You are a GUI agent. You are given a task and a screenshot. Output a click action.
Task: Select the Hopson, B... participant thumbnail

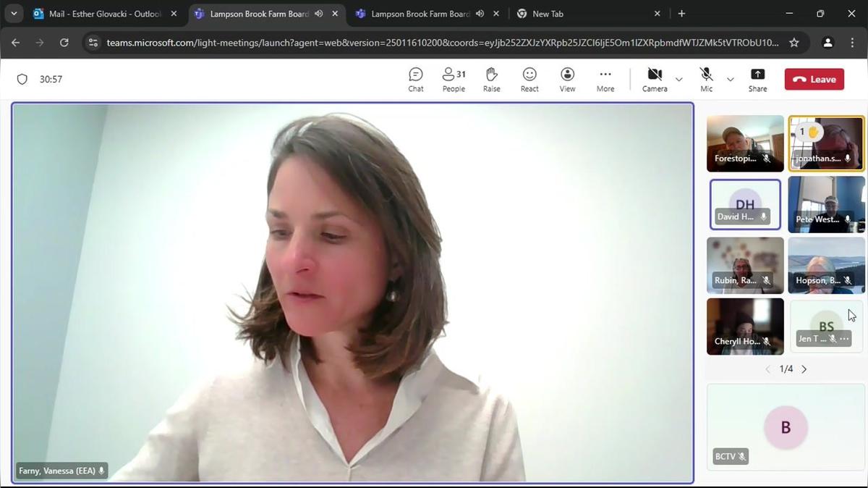pos(827,265)
